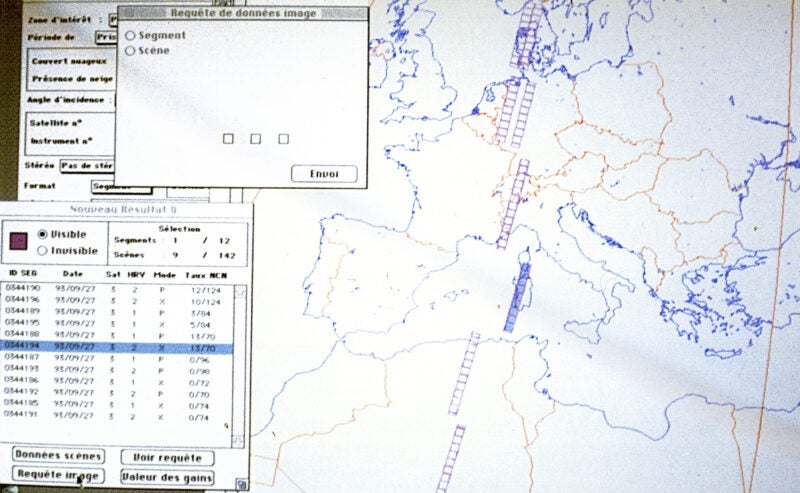The image size is (800, 493).
Task: Choose the Visible radio option
Action: (x=43, y=234)
